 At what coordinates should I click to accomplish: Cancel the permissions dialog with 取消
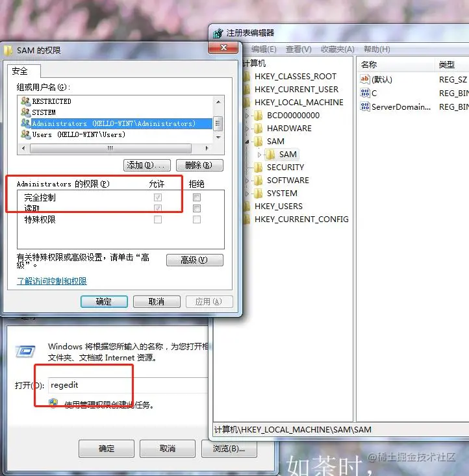(157, 301)
